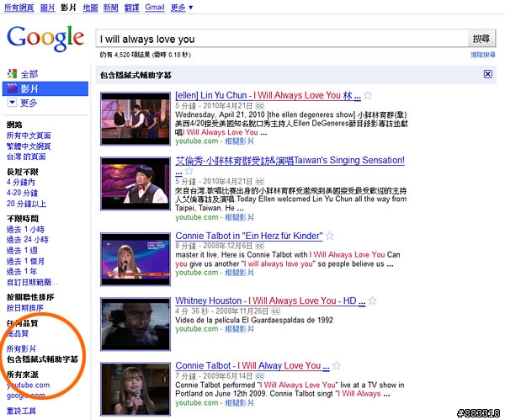Screen dimensions: 505x420
Task: Click thumbnail of Ellen show Lin Yu Chun video
Action: click(136, 119)
